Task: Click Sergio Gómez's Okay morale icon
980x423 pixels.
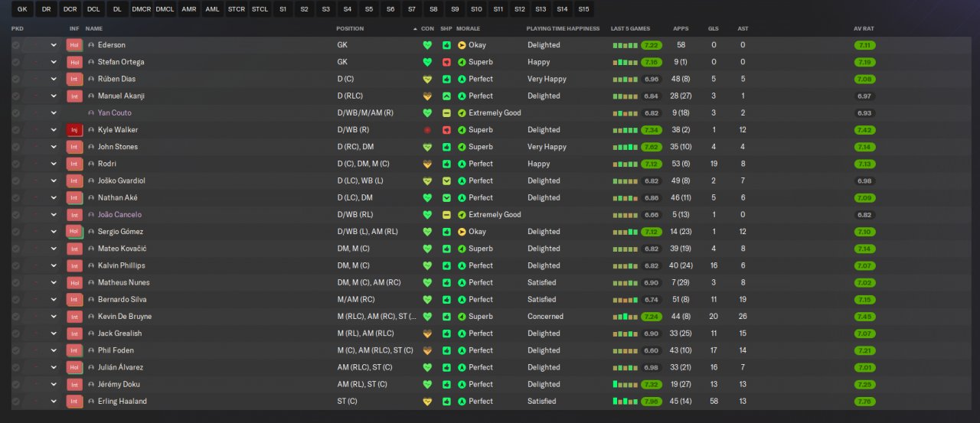Action: [x=462, y=232]
